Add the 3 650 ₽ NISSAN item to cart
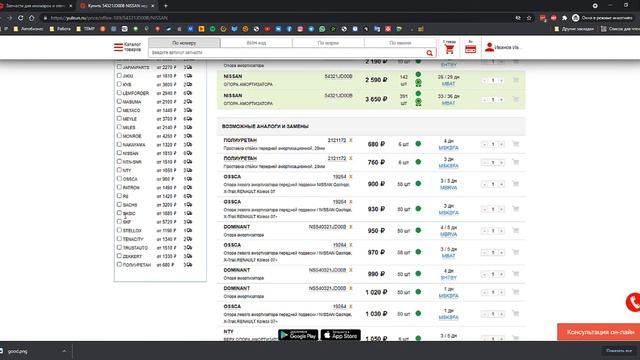This screenshot has height=360, width=640. (516, 99)
